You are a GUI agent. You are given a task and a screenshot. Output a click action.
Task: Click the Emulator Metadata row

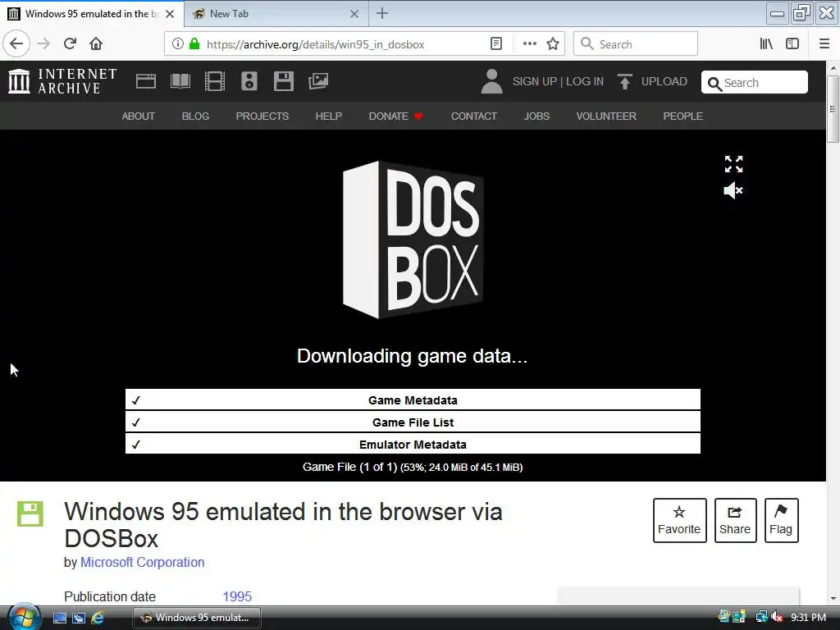pos(413,444)
